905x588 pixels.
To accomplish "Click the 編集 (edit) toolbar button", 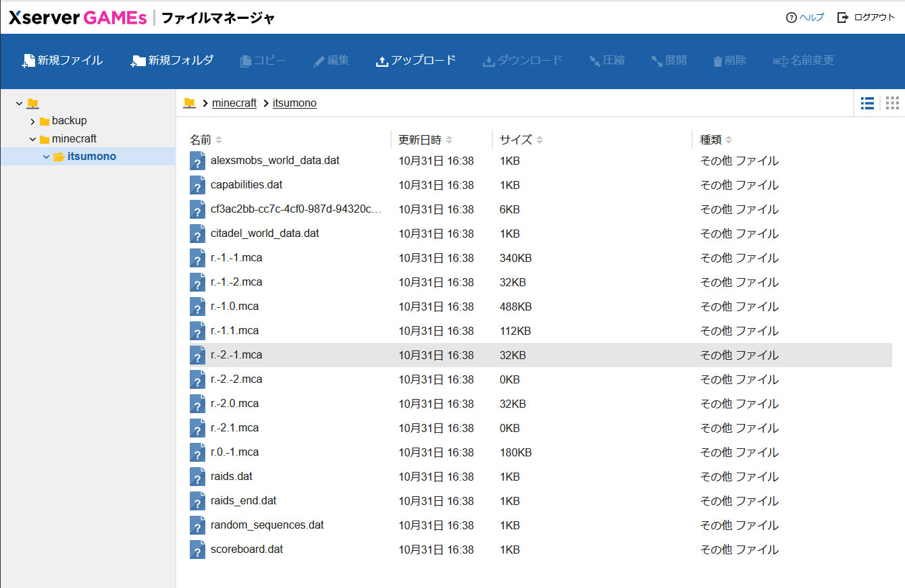I will 331,61.
